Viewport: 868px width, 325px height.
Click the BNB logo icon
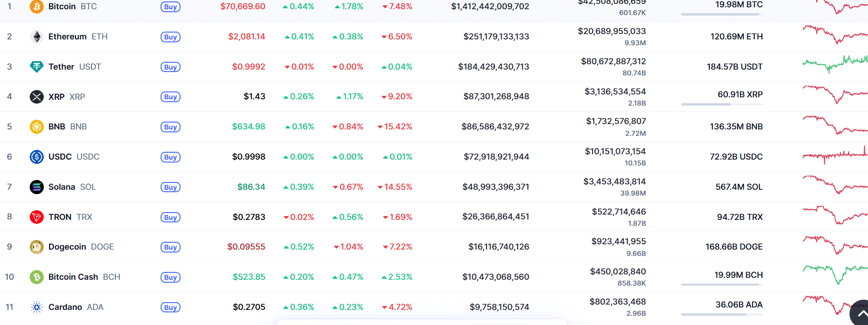36,126
